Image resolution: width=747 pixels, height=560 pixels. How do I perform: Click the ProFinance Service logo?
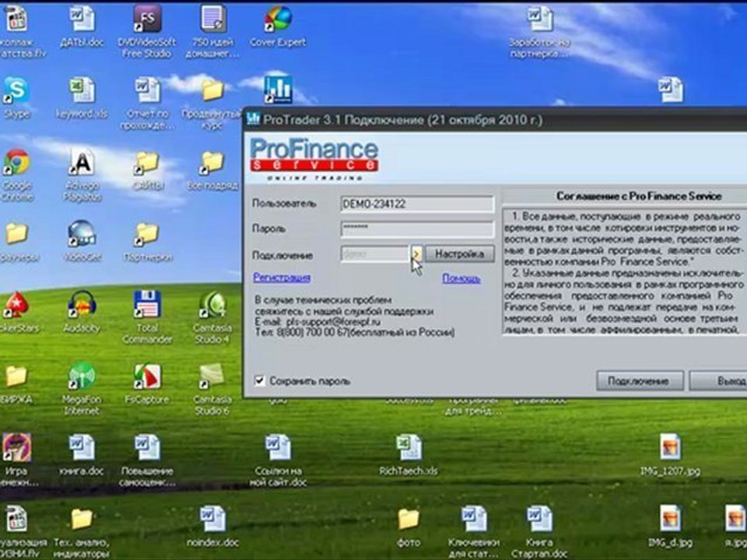[314, 159]
